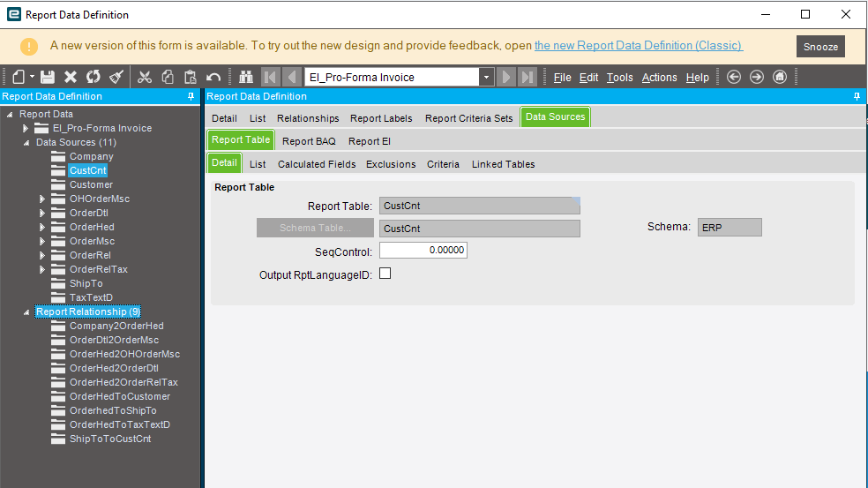Viewport: 868px width, 488px height.
Task: Click the Home circular icon
Action: (x=780, y=77)
